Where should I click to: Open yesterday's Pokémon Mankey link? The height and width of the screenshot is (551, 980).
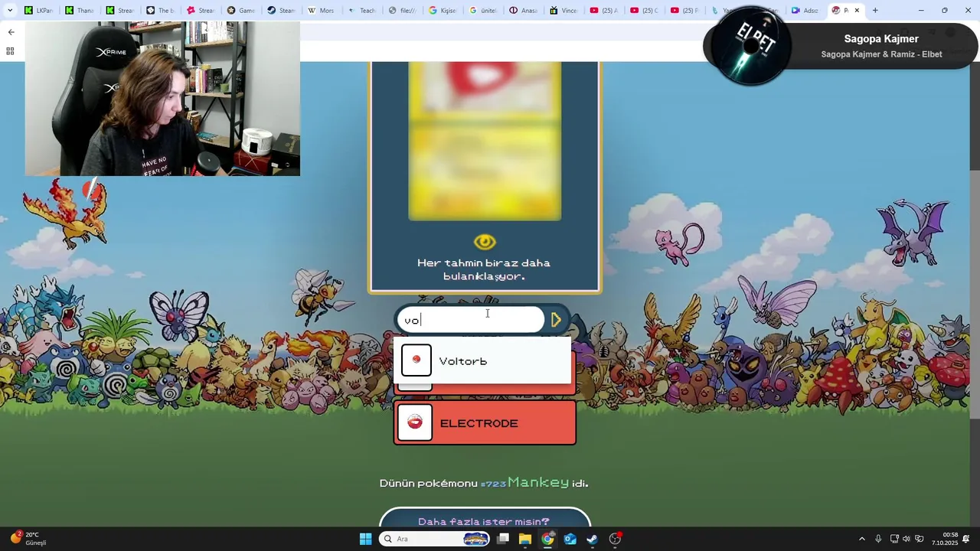click(x=537, y=482)
